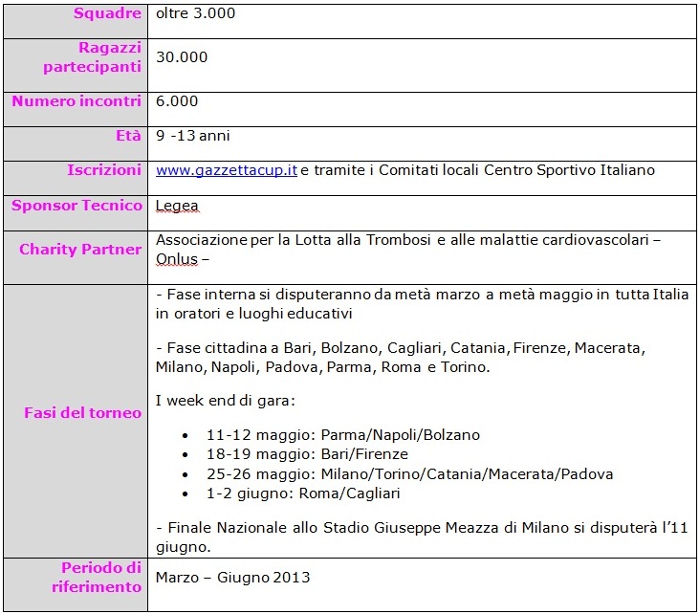Open the www.gazzettacup.it link

pyautogui.click(x=227, y=170)
